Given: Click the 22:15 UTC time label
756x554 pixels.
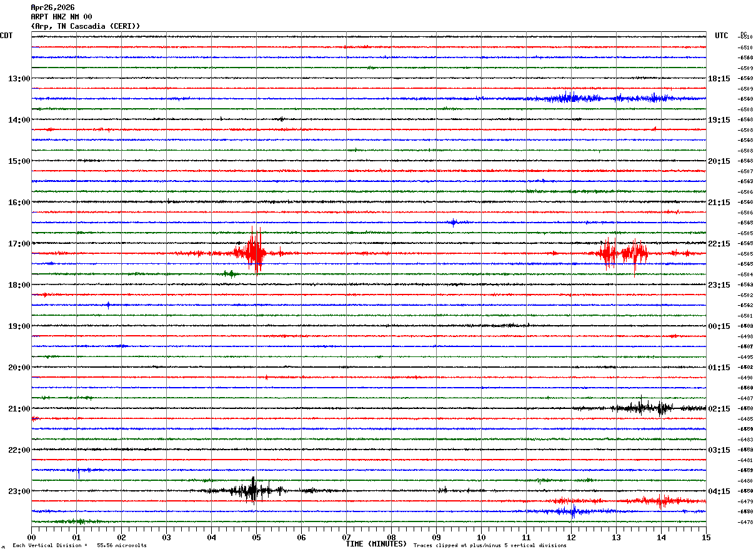Looking at the screenshot, I should [x=719, y=244].
